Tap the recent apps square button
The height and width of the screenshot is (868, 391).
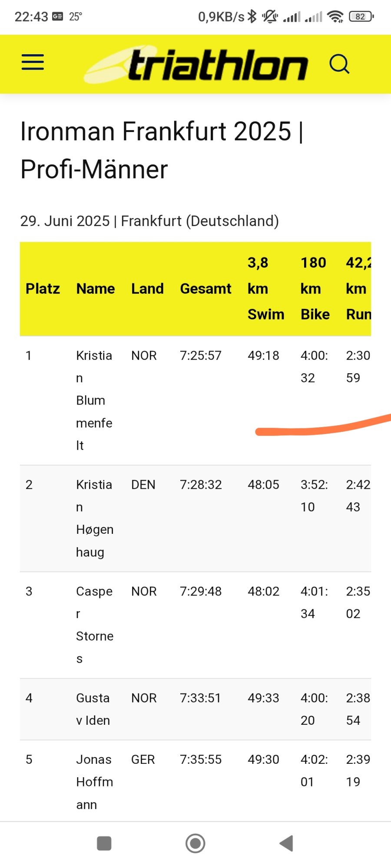pyautogui.click(x=104, y=843)
